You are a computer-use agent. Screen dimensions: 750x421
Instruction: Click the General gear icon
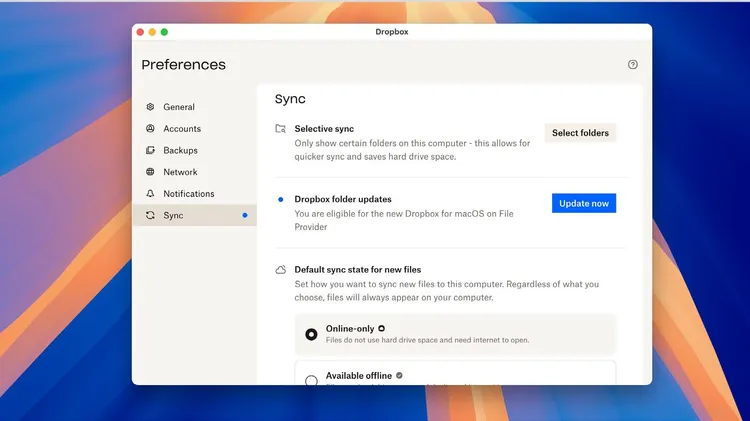pos(150,107)
